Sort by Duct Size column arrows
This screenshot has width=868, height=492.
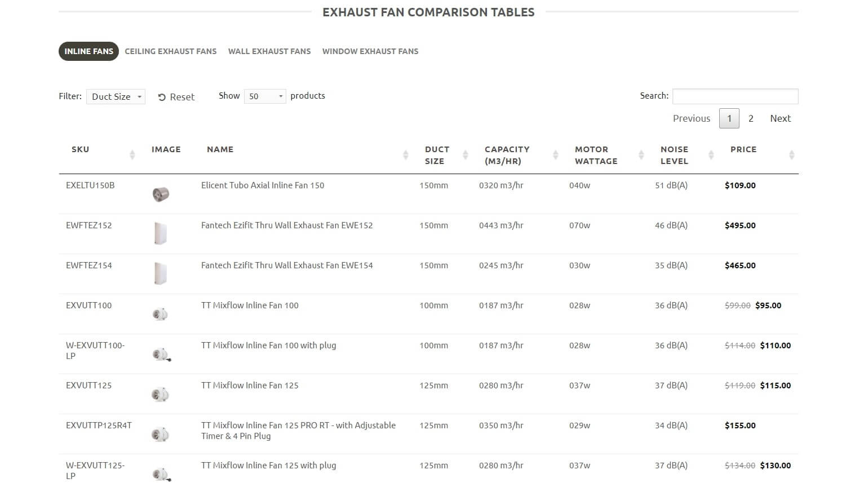pyautogui.click(x=466, y=155)
